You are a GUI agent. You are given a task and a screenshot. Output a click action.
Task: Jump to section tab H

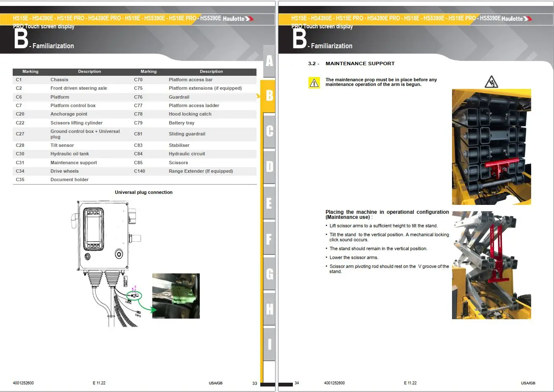[x=269, y=309]
